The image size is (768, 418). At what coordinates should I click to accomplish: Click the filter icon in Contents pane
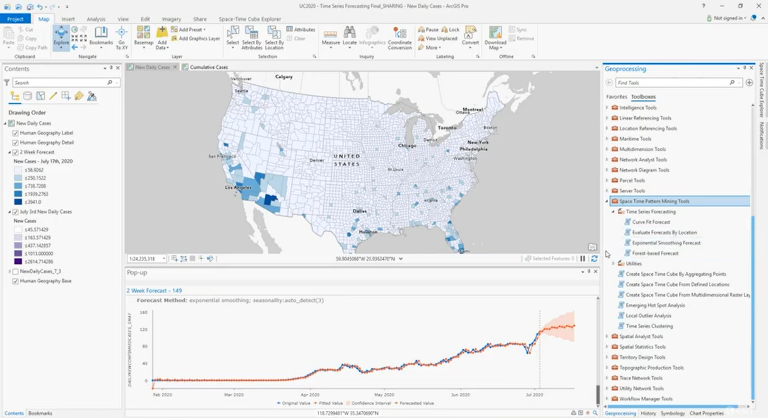pos(7,82)
